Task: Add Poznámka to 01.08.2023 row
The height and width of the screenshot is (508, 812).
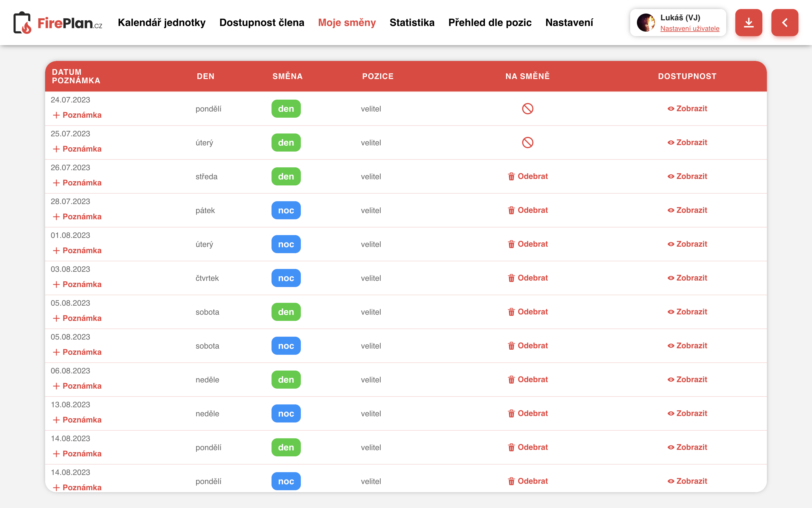Action: (77, 251)
